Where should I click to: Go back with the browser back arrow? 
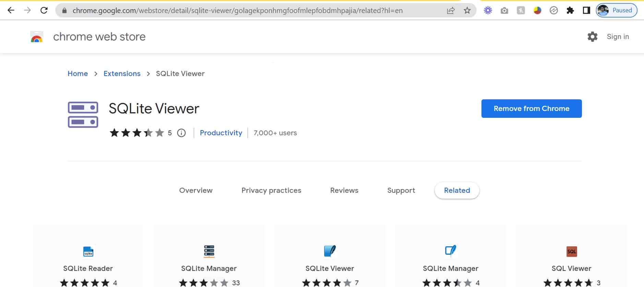click(11, 10)
